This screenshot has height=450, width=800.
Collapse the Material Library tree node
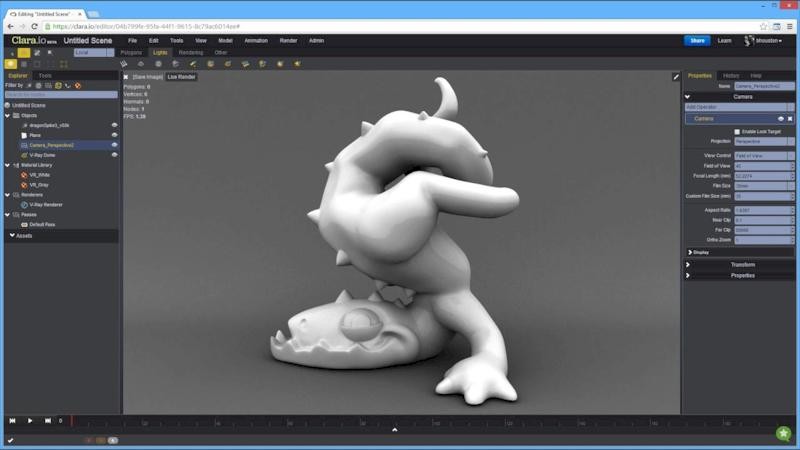7,165
